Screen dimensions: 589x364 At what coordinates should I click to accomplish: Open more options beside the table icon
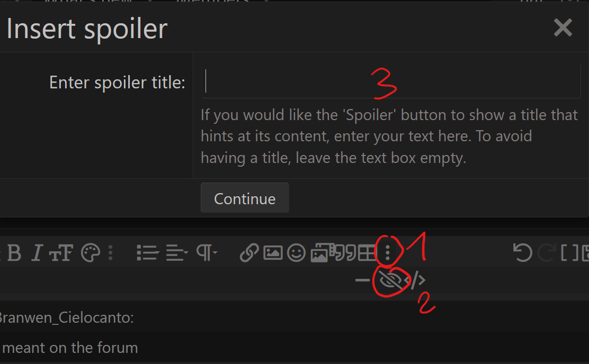tap(388, 252)
